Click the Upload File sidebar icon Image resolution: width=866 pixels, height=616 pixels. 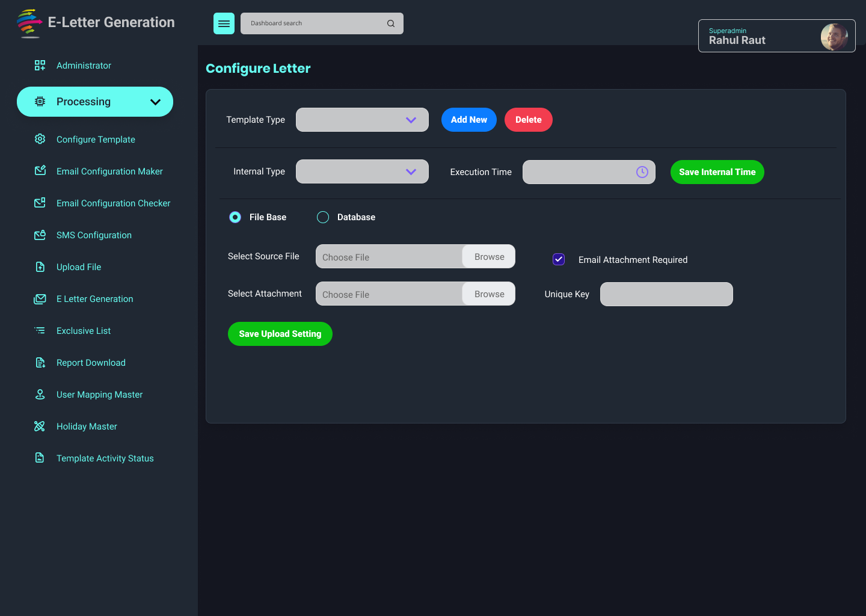[x=40, y=266]
